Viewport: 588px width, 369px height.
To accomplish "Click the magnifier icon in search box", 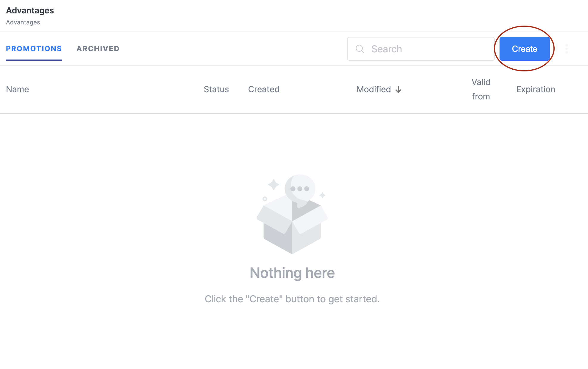I will point(360,49).
